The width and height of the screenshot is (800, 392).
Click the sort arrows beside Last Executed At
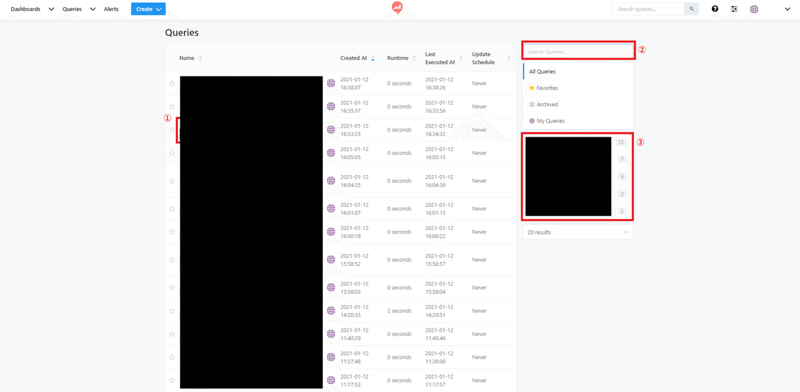point(461,58)
